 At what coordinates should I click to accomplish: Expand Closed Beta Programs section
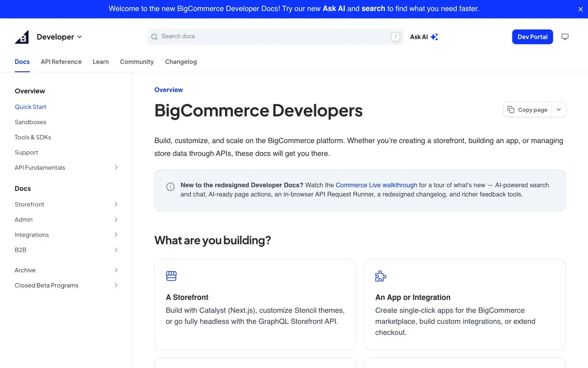[x=116, y=285]
